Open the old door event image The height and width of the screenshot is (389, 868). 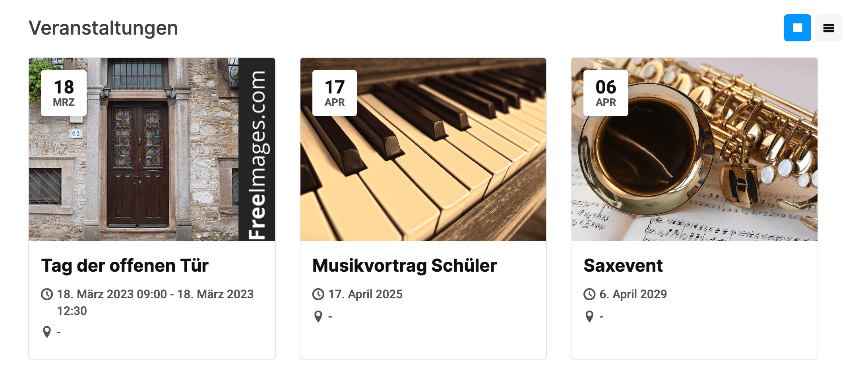[x=152, y=167]
